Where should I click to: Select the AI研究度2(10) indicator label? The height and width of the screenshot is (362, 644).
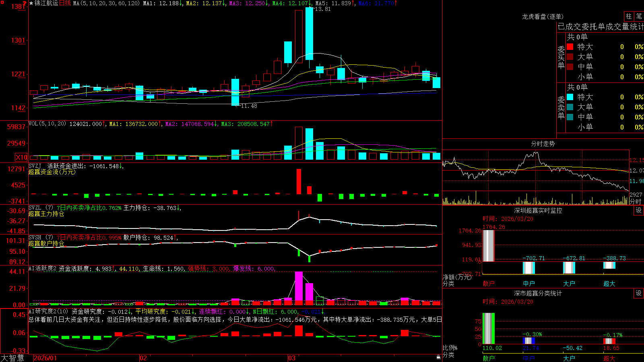[48, 311]
